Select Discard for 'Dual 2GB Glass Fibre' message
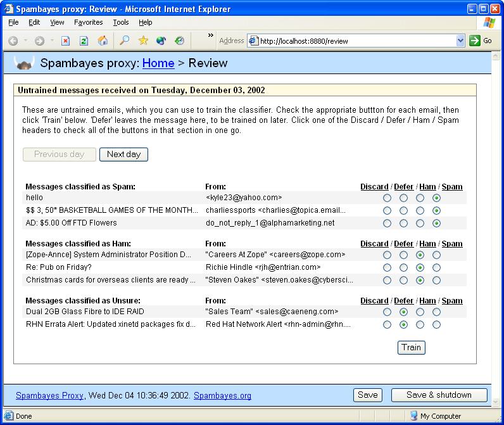Image resolution: width=504 pixels, height=425 pixels. (387, 312)
